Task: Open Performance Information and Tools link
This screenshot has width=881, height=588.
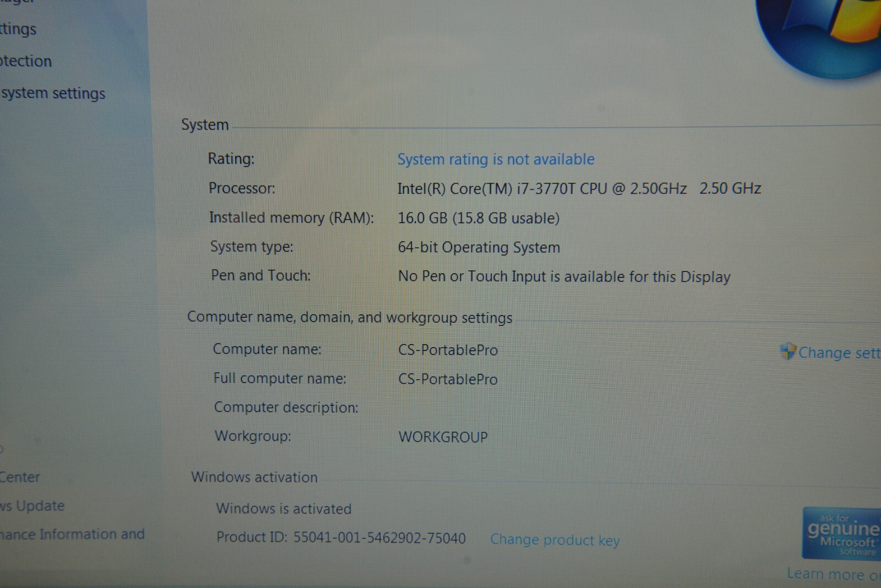Action: 72,535
